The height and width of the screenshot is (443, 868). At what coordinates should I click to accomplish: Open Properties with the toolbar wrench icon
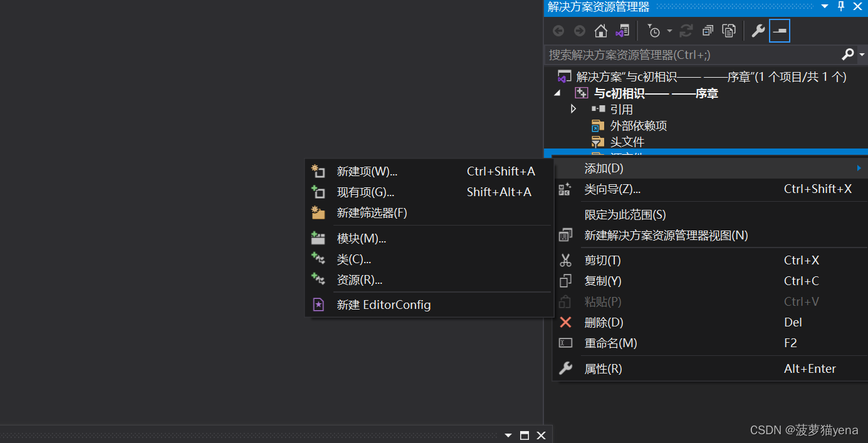758,31
